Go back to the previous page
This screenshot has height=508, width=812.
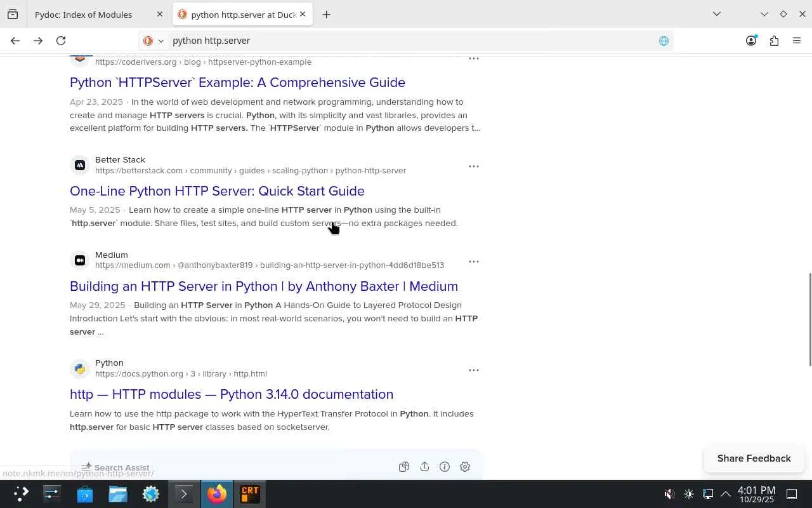[x=15, y=41]
